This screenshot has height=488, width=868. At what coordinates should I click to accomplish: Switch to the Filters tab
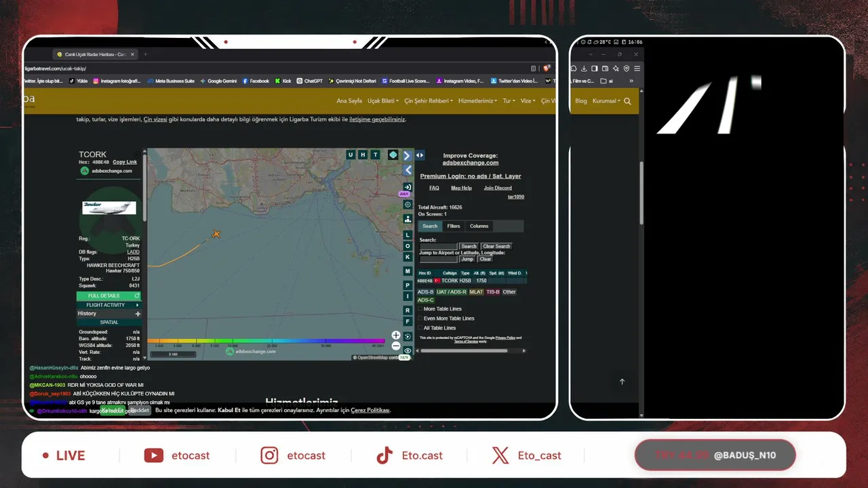click(x=454, y=226)
